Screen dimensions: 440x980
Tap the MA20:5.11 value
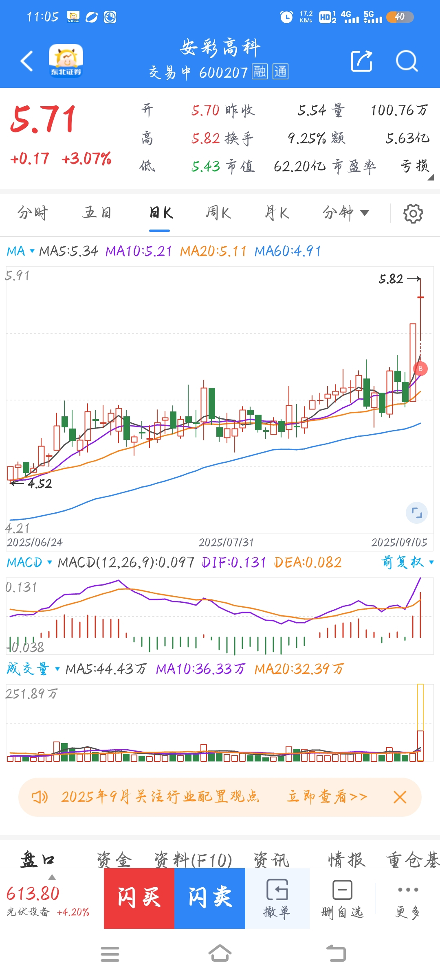point(213,251)
